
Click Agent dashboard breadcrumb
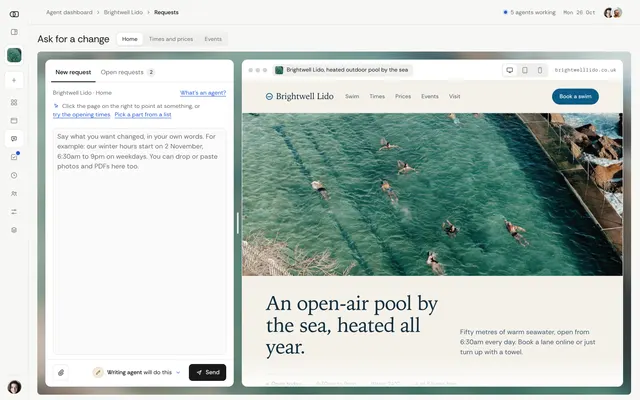point(69,12)
